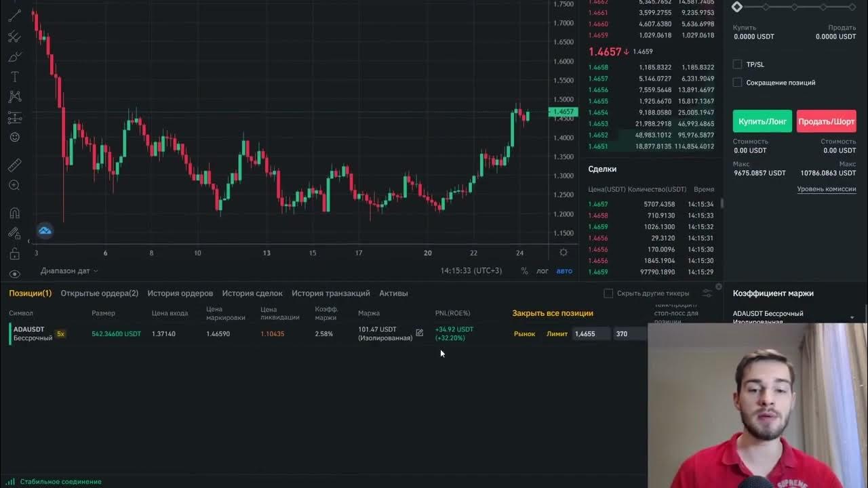This screenshot has width=868, height=488.
Task: Select the ruler measure tool
Action: pos(14,165)
